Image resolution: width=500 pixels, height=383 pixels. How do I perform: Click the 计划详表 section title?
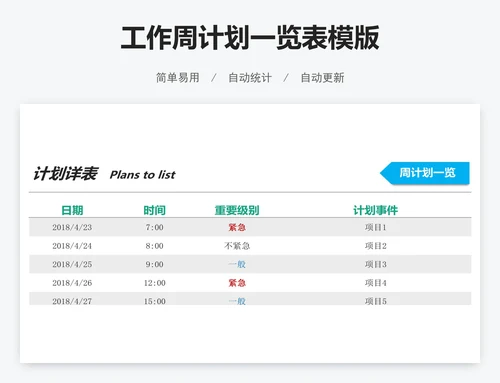(65, 174)
